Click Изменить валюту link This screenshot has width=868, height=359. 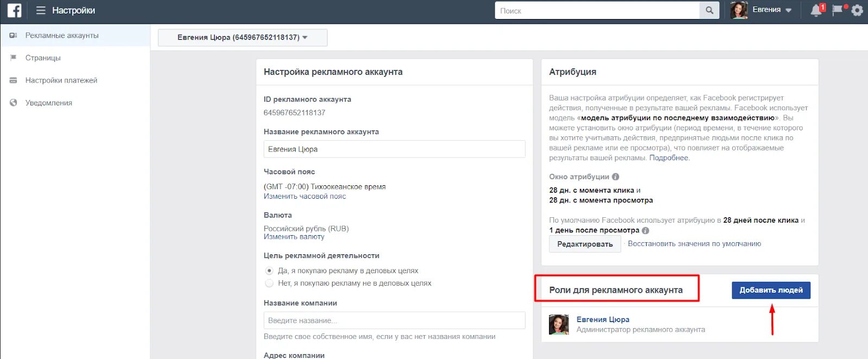(x=294, y=236)
